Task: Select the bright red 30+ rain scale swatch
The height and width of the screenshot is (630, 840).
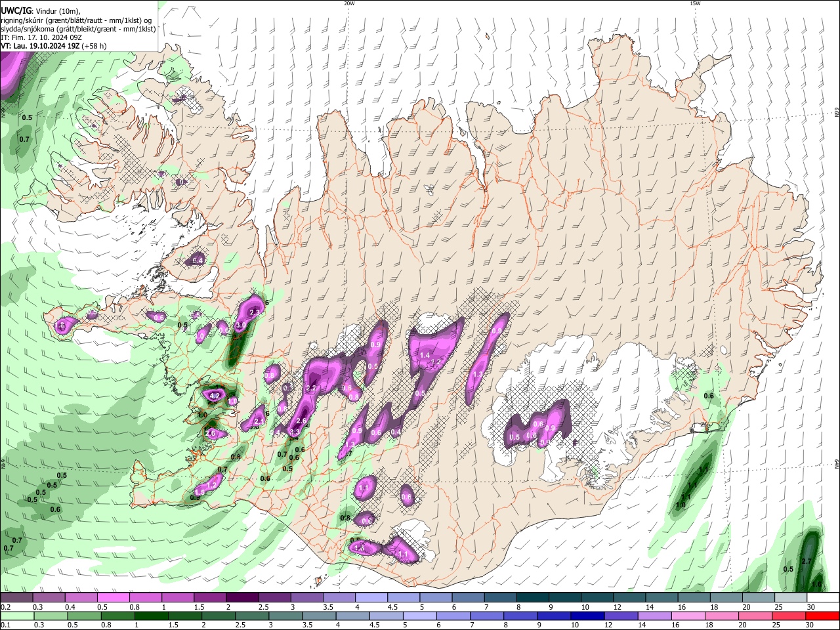Action: click(824, 616)
